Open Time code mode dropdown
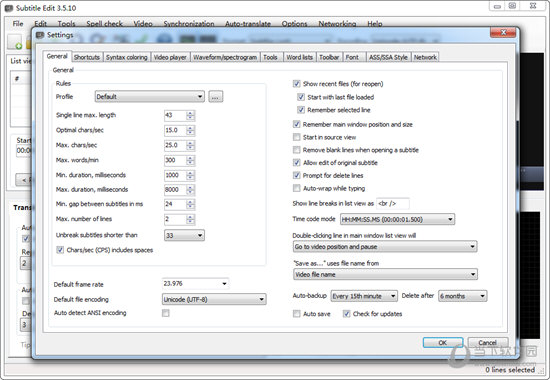The width and height of the screenshot is (550, 380). pyautogui.click(x=397, y=219)
